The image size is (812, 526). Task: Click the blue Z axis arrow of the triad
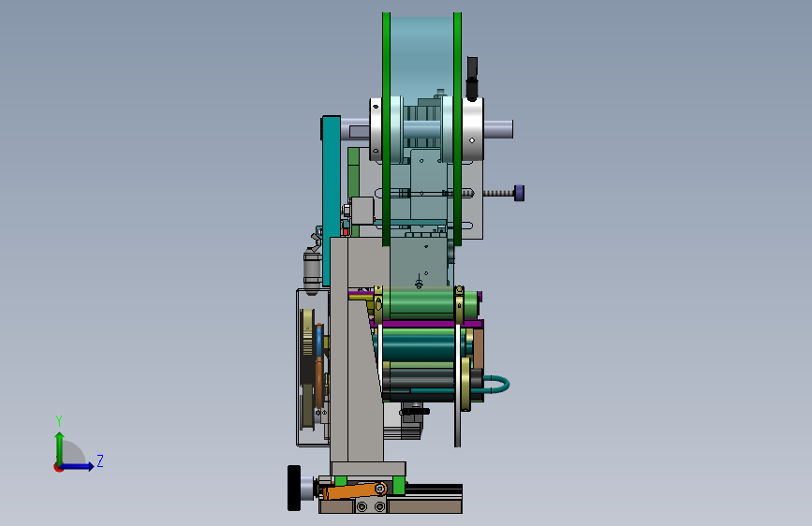(x=78, y=466)
